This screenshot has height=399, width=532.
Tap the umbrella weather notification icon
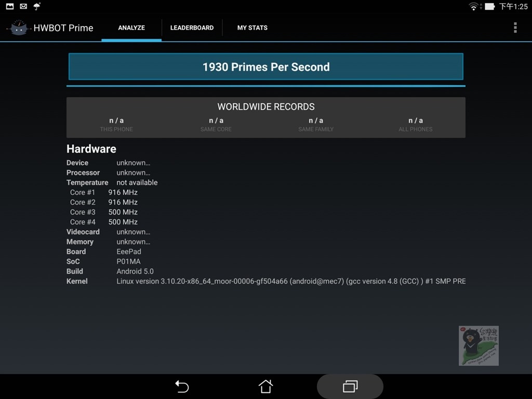coord(37,6)
